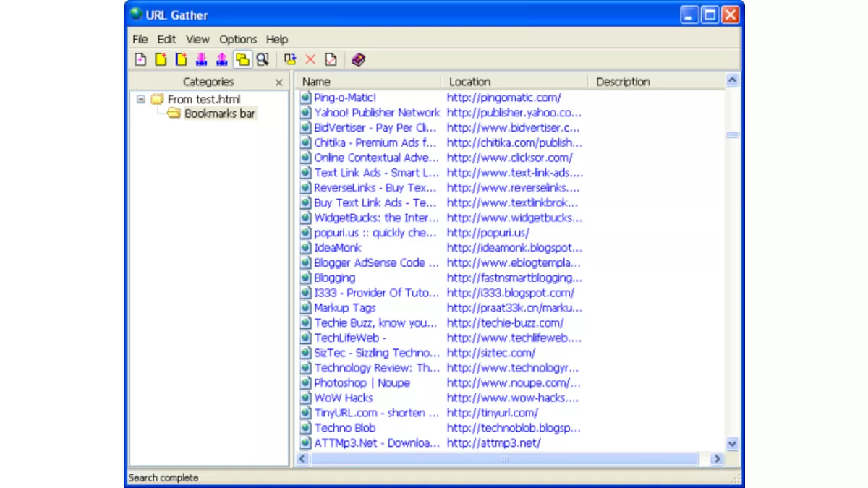Viewport: 868px width, 488px height.
Task: Select the Markup Tags entry
Action: click(344, 307)
